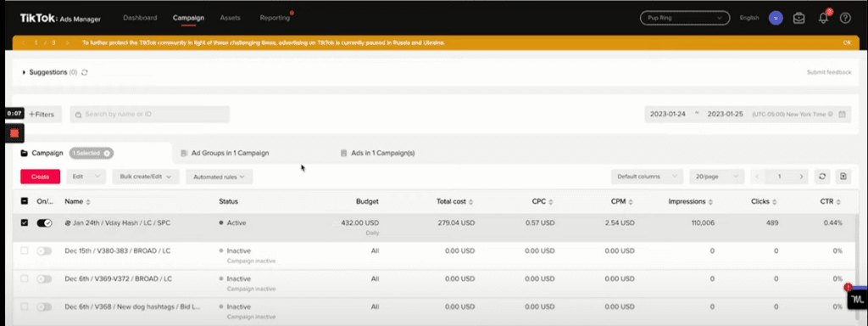This screenshot has width=868, height=326.
Task: Switch to Ad Groups in 1 Campaign tab
Action: 230,153
